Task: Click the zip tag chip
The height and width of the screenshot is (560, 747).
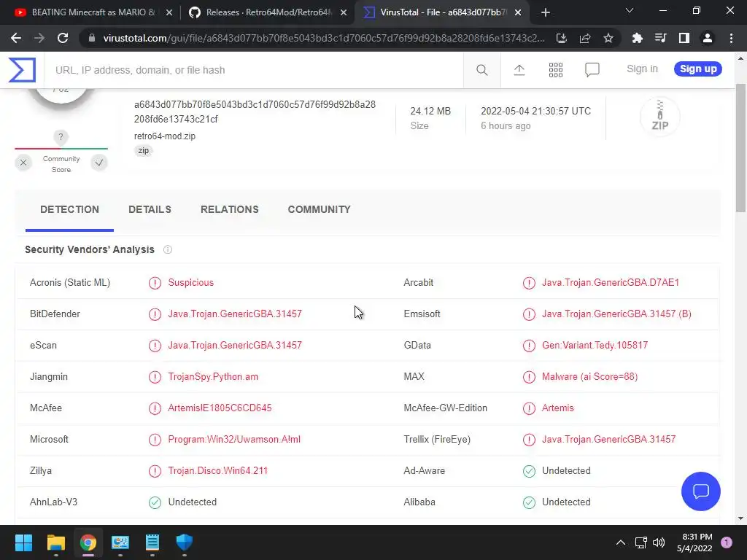Action: pos(143,150)
